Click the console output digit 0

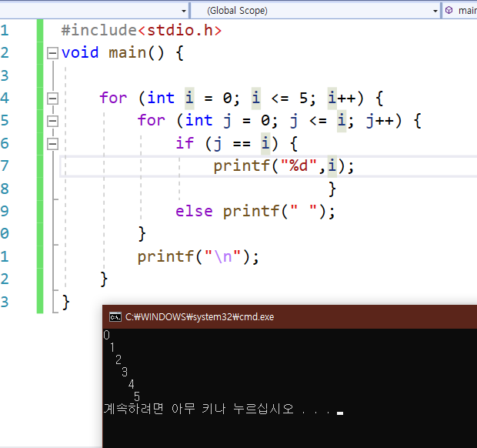(106, 335)
